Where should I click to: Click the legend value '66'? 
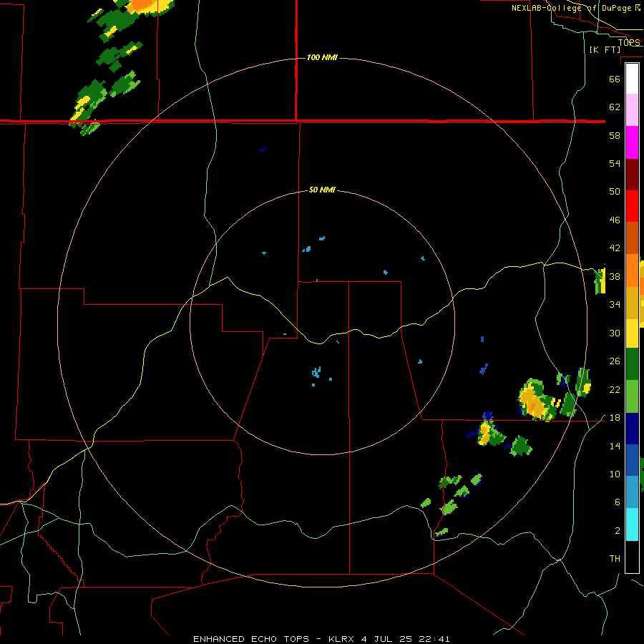tap(615, 79)
